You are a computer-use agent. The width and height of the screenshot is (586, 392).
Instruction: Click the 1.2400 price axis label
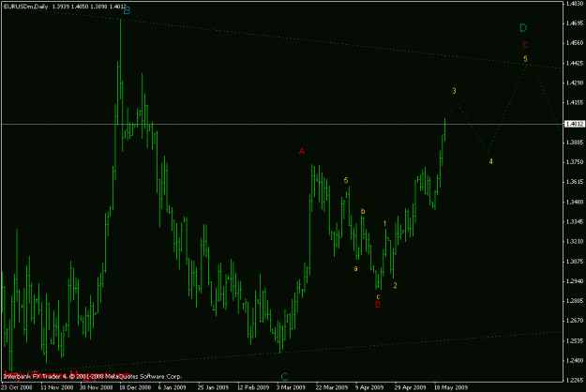pyautogui.click(x=575, y=361)
